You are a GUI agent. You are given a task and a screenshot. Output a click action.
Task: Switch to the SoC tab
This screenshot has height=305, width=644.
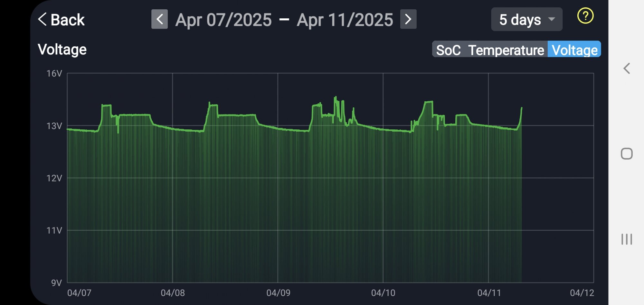point(448,50)
